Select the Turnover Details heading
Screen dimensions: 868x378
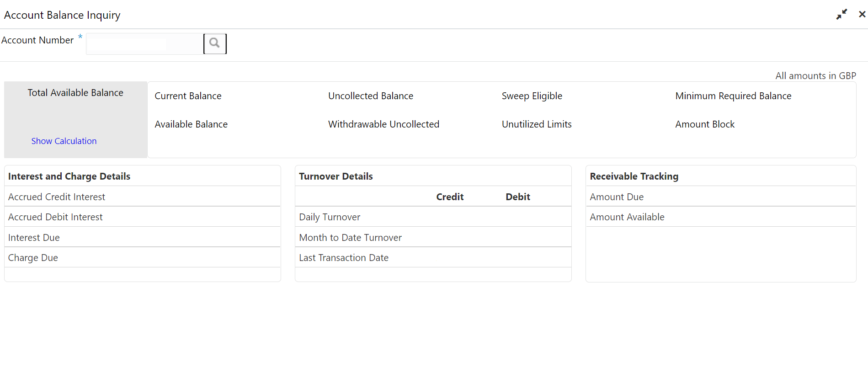pos(336,176)
